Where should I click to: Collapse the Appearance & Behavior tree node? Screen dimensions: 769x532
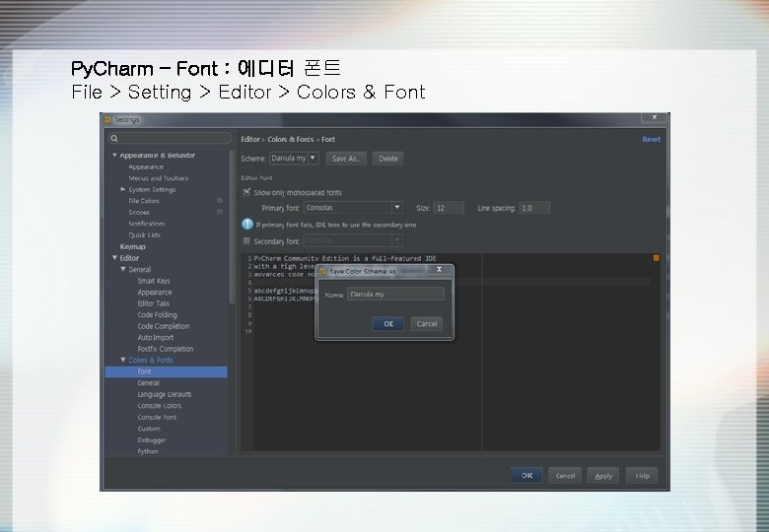click(x=114, y=155)
